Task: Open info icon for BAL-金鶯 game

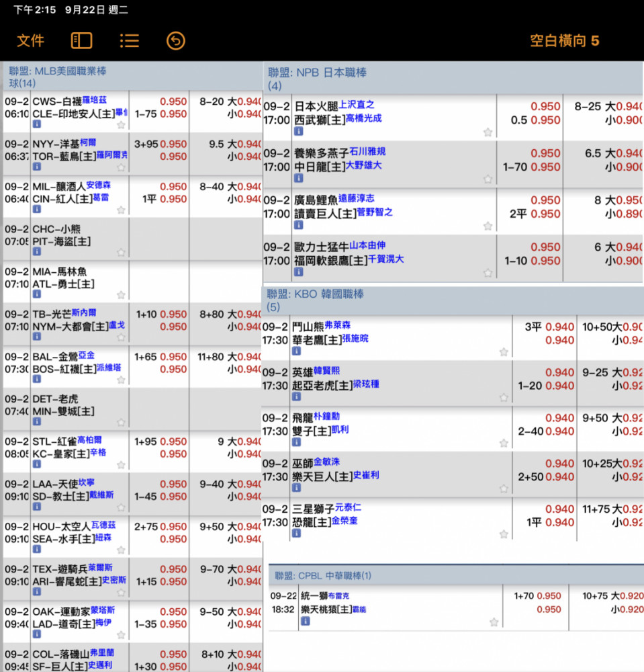Action: pos(37,379)
